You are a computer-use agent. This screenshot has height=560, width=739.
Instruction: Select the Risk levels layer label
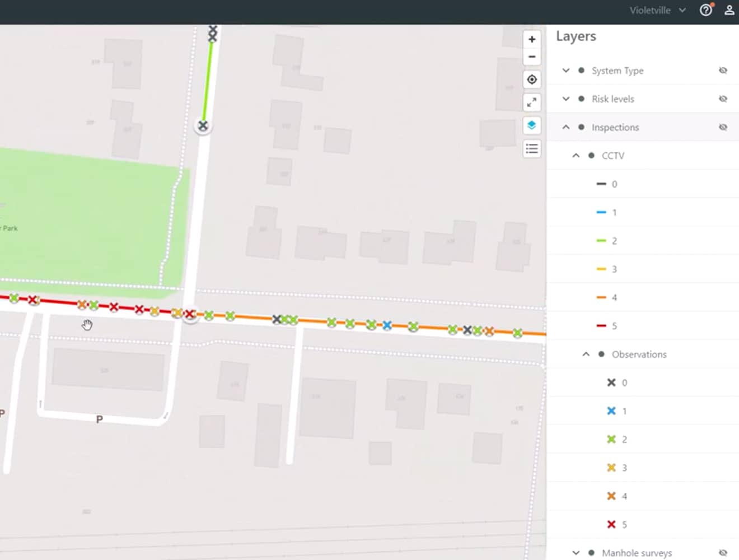(612, 99)
